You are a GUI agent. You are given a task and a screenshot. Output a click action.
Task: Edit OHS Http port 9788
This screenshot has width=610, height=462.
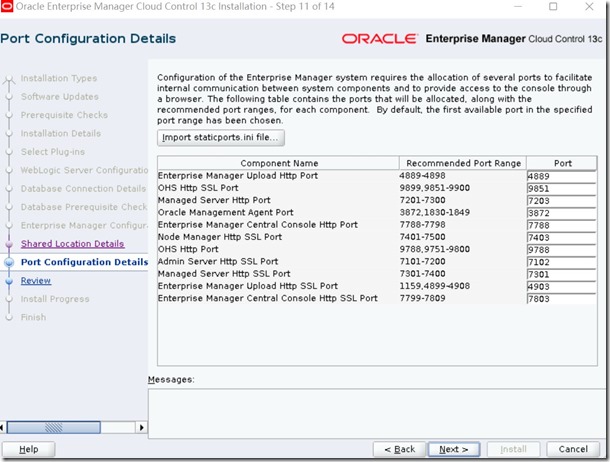[x=561, y=250]
